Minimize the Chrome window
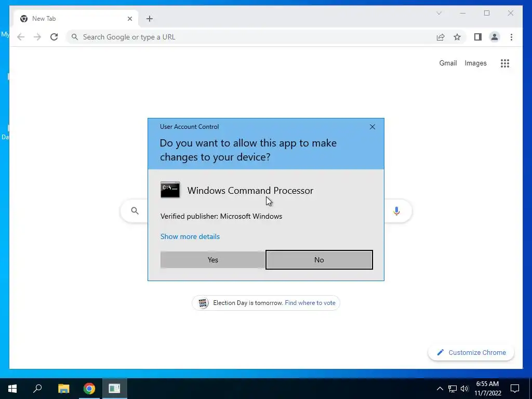The image size is (532, 399). click(x=463, y=13)
